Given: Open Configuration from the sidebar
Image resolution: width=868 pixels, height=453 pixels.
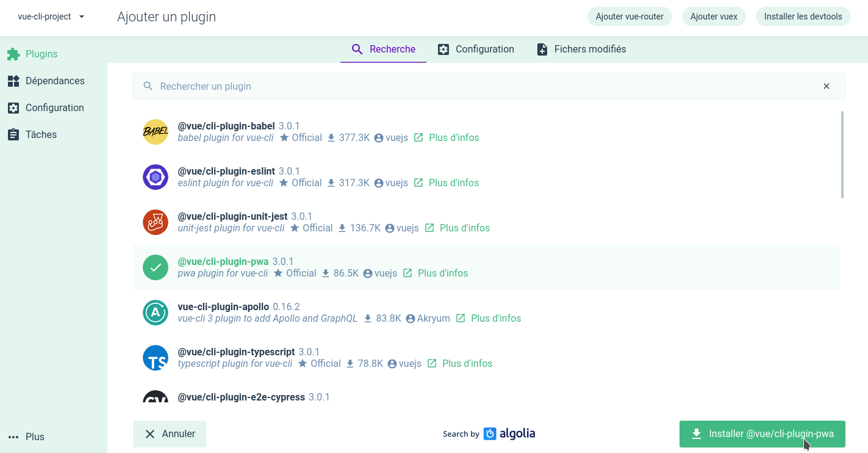Looking at the screenshot, I should click(54, 107).
